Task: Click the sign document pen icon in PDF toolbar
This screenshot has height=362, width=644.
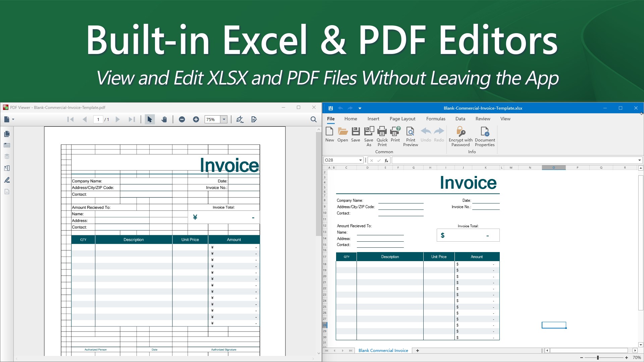Action: 239,119
